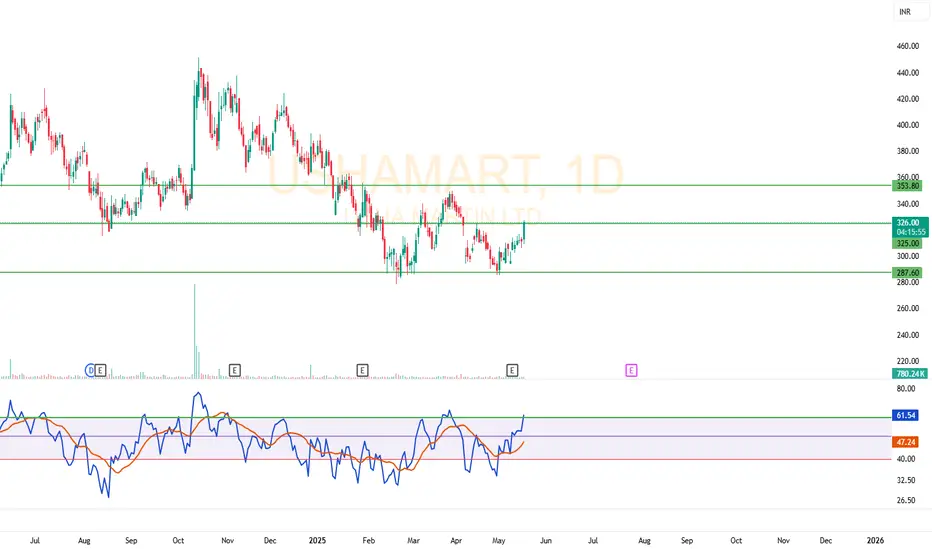Click the 300.00 price axis label
Viewport: 932px width, 550px height.
[x=908, y=256]
